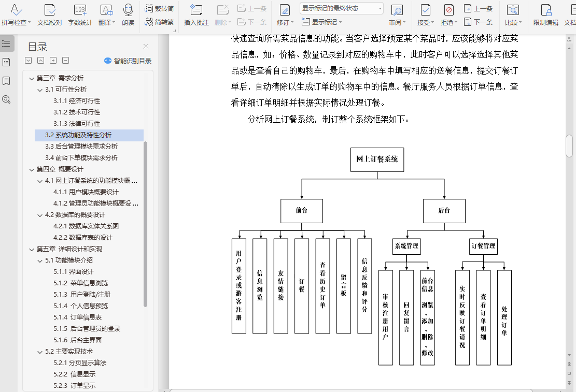The width and height of the screenshot is (576, 392).
Task: Click the 后台 box in diagram
Action: [444, 211]
